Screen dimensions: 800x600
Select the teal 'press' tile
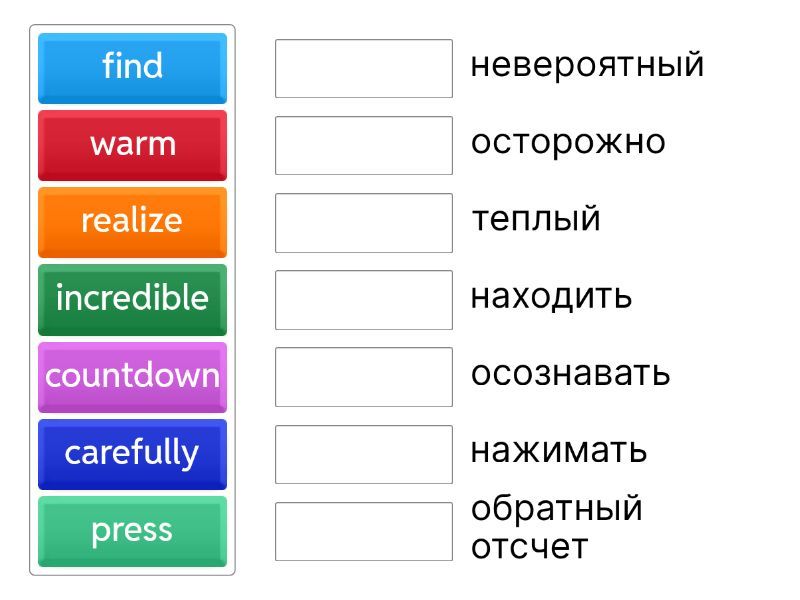132,530
